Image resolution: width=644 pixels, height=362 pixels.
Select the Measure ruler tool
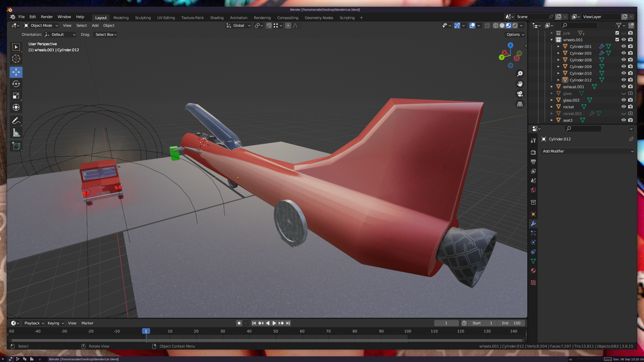point(16,133)
